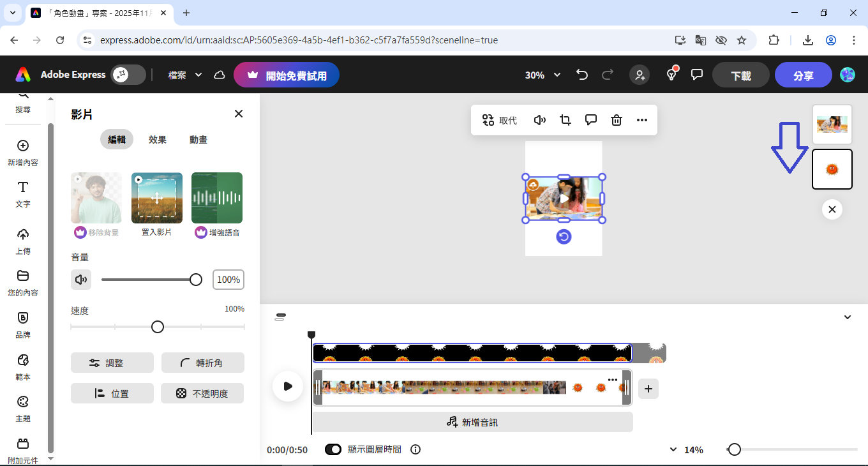Expand the 檔案 file menu
This screenshot has height=466, width=868.
(184, 75)
